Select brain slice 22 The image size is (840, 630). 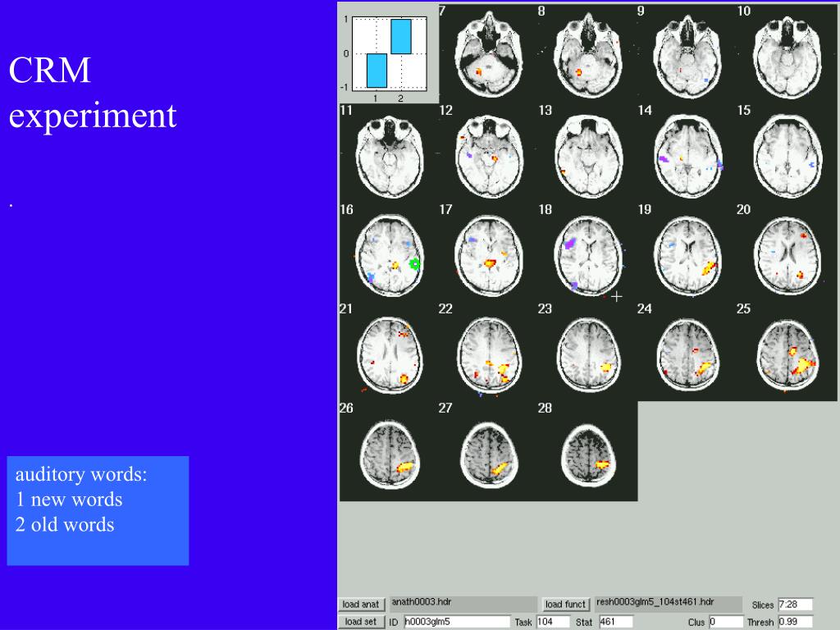(x=489, y=356)
